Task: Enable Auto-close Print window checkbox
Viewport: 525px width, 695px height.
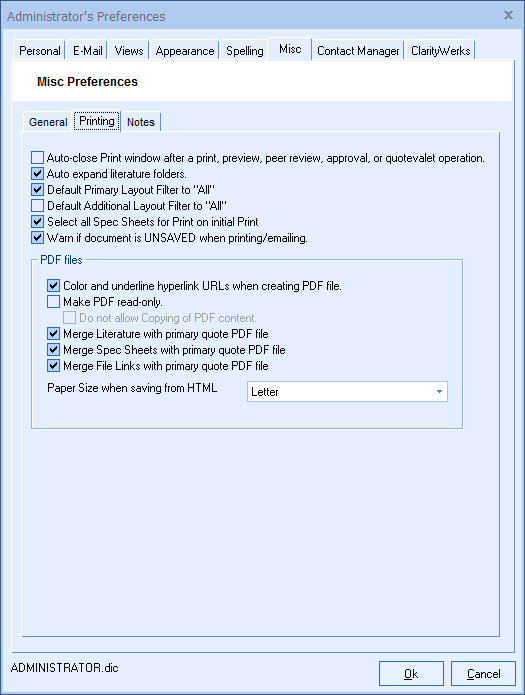Action: coord(37,158)
